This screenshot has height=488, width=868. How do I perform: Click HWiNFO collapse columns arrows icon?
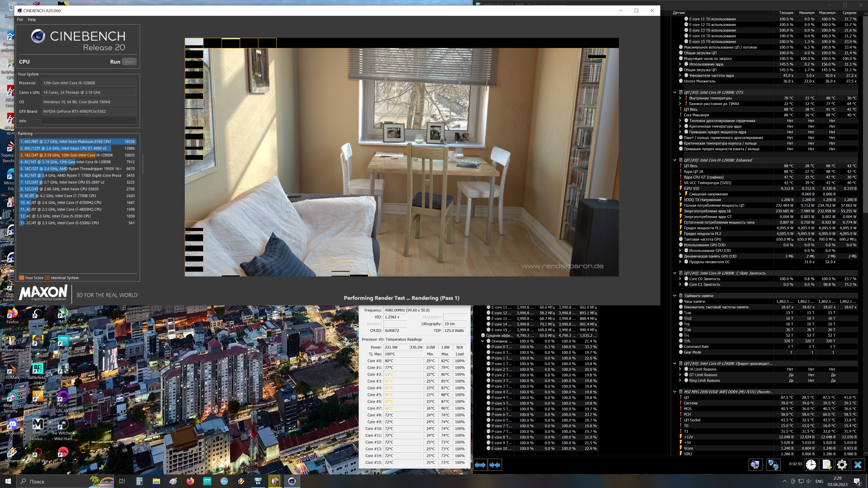tap(495, 465)
